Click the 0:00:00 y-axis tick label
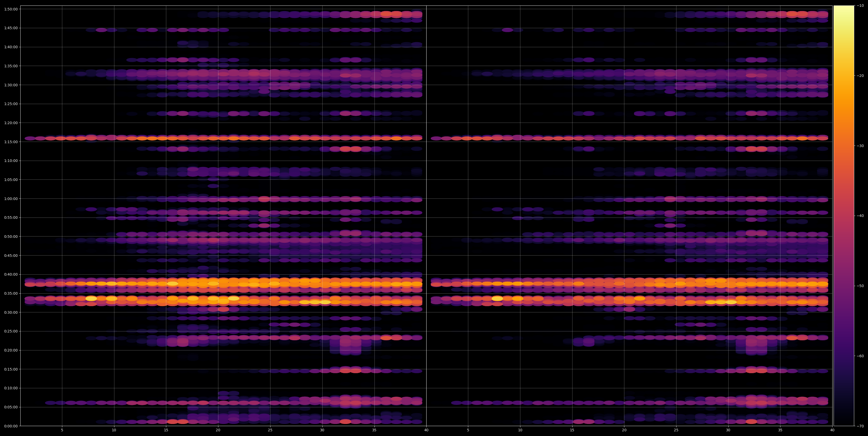 [x=11, y=426]
